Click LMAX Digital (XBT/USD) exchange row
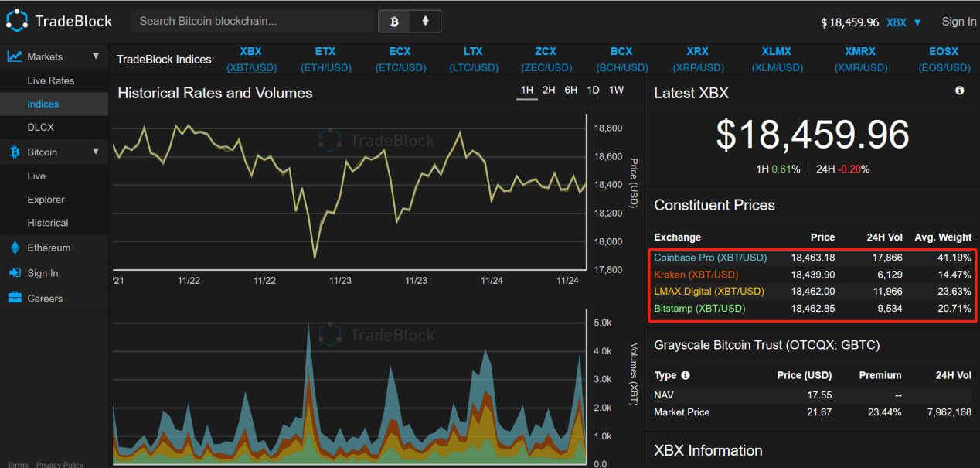This screenshot has height=468, width=980. 812,292
